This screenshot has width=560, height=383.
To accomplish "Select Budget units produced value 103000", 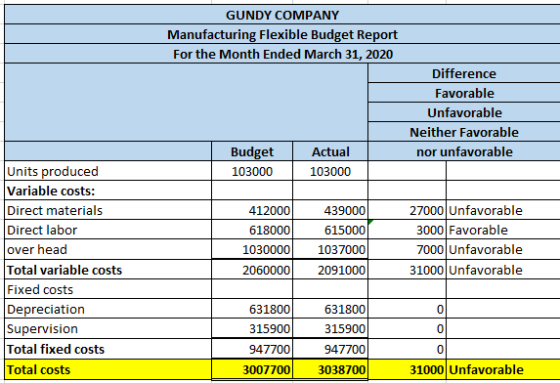I will [x=252, y=171].
